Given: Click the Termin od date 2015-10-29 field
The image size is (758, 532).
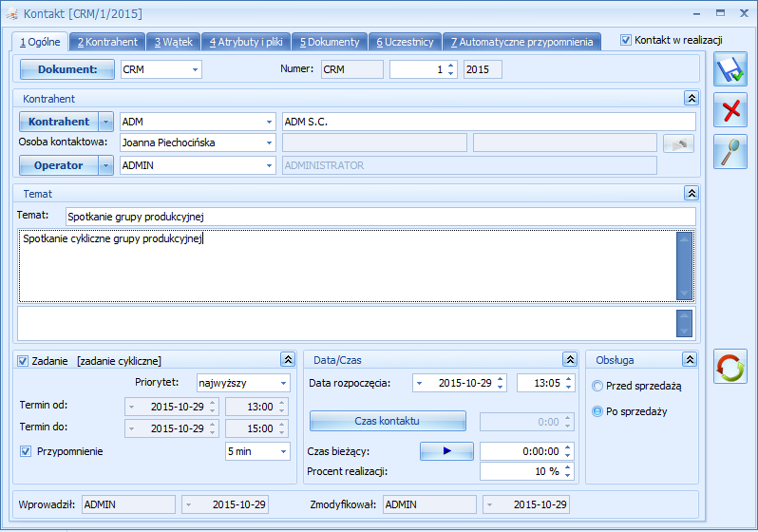Looking at the screenshot, I should (172, 407).
